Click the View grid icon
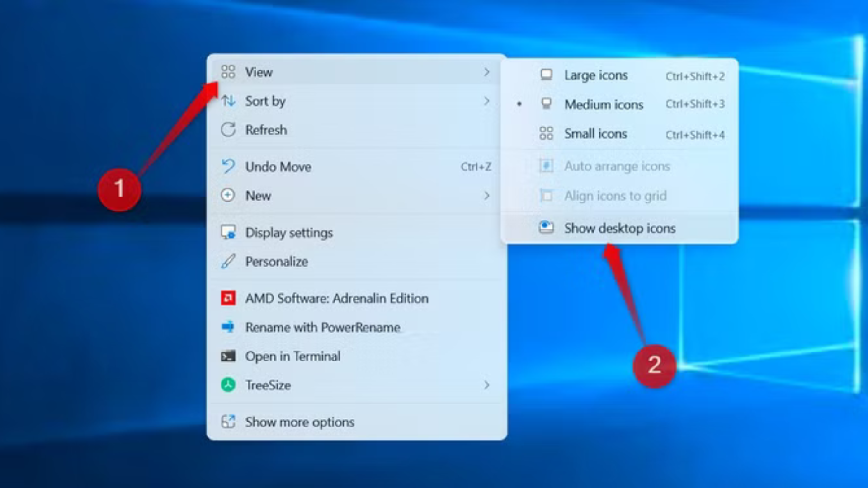This screenshot has height=488, width=868. point(228,72)
